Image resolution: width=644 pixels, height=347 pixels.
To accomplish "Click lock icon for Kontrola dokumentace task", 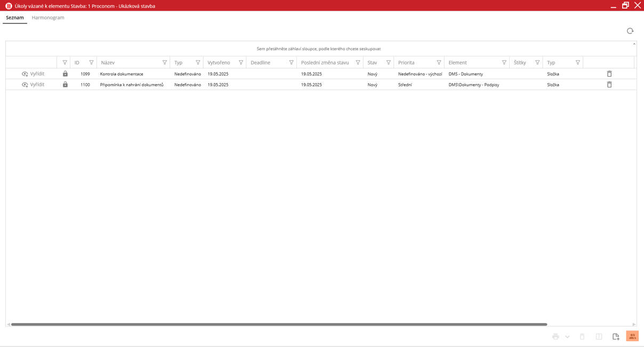I will pos(65,74).
